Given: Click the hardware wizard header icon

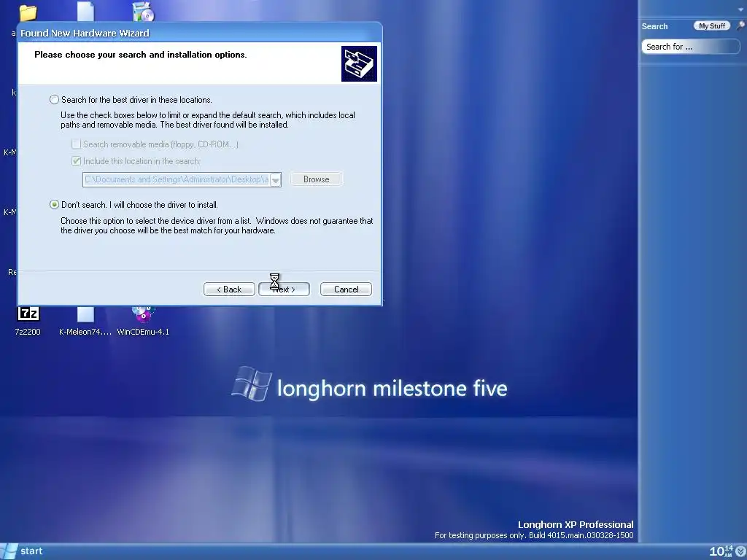Looking at the screenshot, I should [x=359, y=64].
